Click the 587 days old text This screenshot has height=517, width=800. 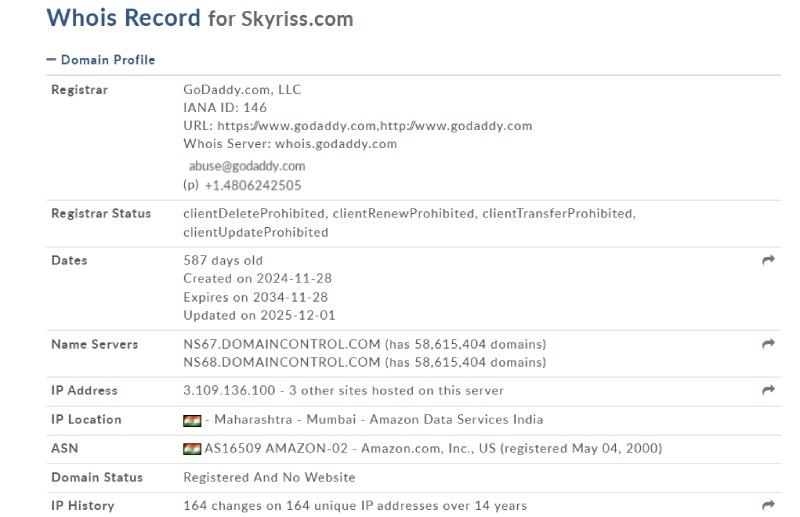(x=223, y=260)
